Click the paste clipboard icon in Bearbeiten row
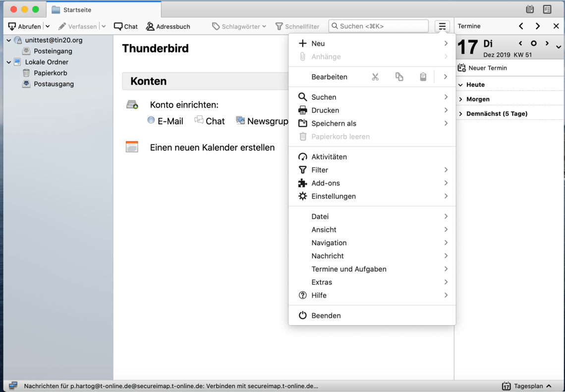This screenshot has height=392, width=565. 423,77
